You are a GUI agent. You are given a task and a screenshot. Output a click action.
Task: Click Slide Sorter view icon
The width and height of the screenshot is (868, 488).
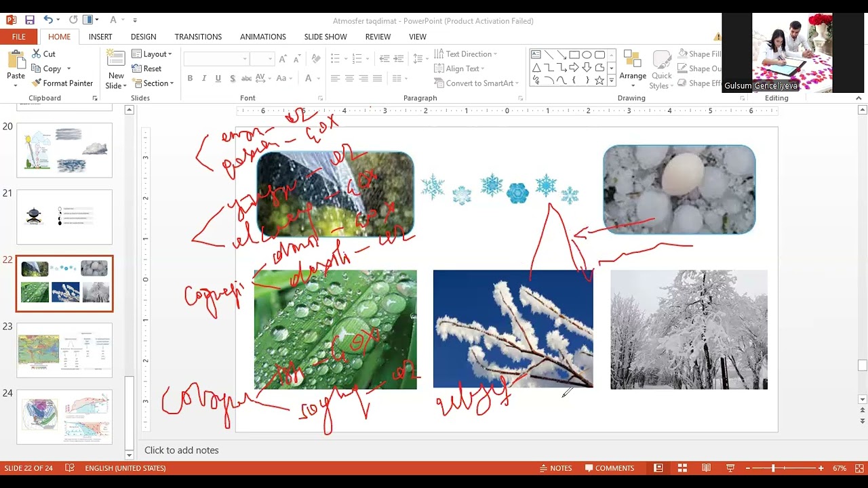click(682, 468)
